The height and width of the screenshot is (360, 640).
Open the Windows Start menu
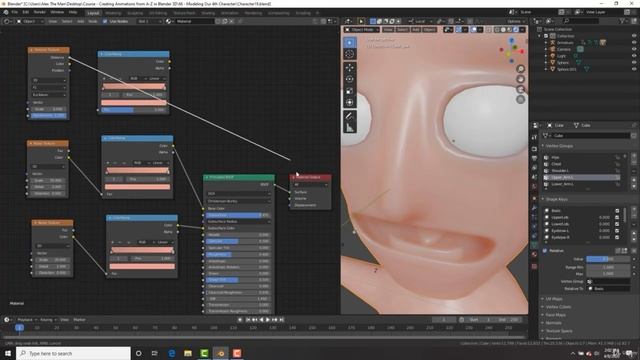[x=8, y=353]
